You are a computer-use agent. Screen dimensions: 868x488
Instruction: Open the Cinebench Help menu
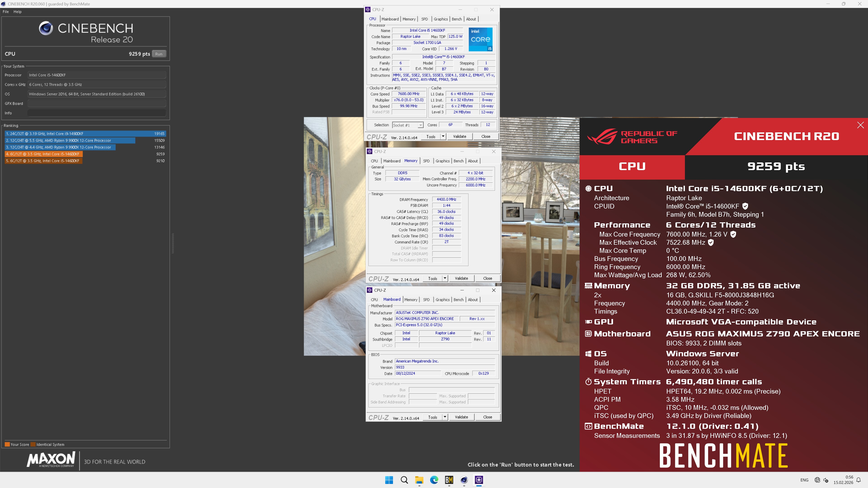click(18, 12)
